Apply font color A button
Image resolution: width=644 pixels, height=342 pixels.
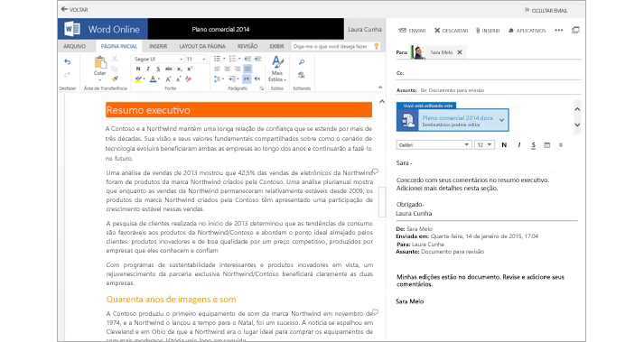coord(153,79)
